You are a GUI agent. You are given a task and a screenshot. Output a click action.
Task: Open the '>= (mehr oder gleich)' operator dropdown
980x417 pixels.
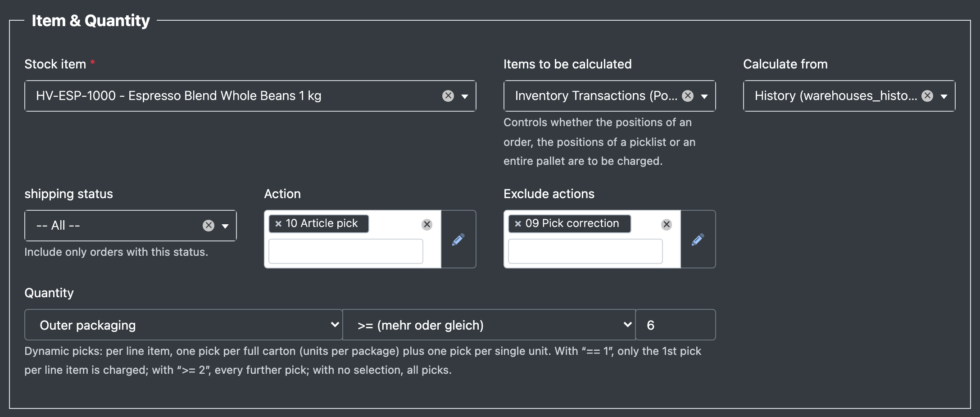pyautogui.click(x=489, y=325)
